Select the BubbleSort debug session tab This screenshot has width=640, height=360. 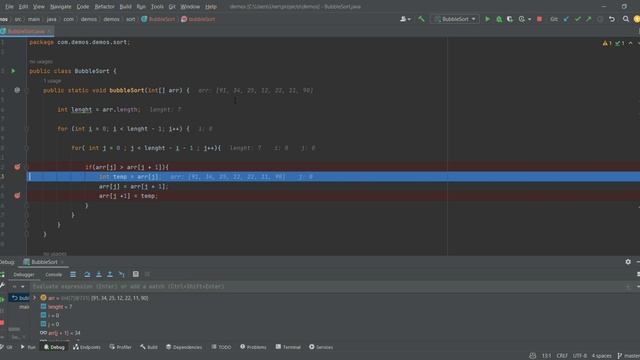(44, 262)
